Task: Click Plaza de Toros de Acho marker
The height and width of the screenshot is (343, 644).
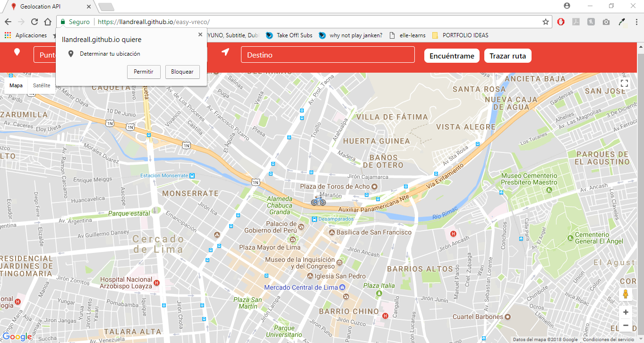Action: tap(375, 187)
